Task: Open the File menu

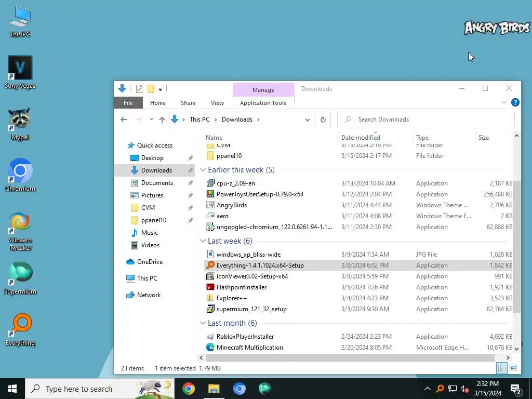Action: pyautogui.click(x=128, y=103)
